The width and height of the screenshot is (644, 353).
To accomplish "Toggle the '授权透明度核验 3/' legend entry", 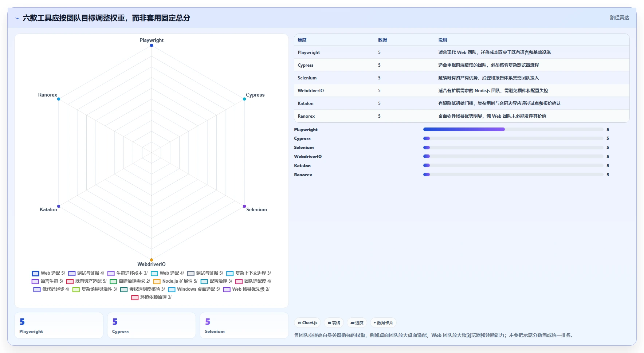I will pos(142,289).
